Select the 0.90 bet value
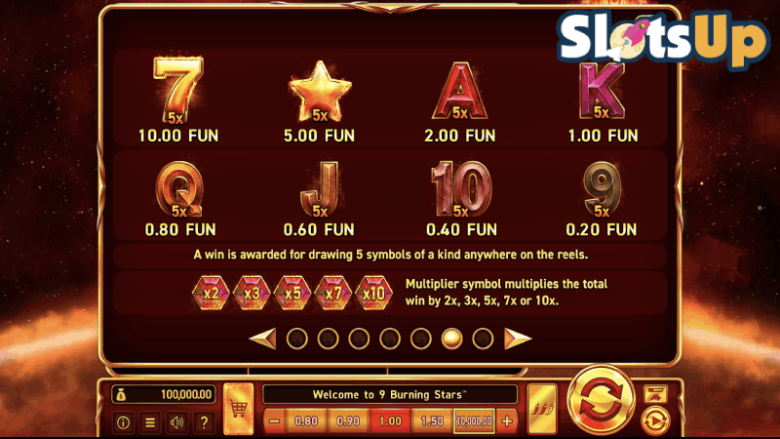Image resolution: width=780 pixels, height=439 pixels. [348, 421]
